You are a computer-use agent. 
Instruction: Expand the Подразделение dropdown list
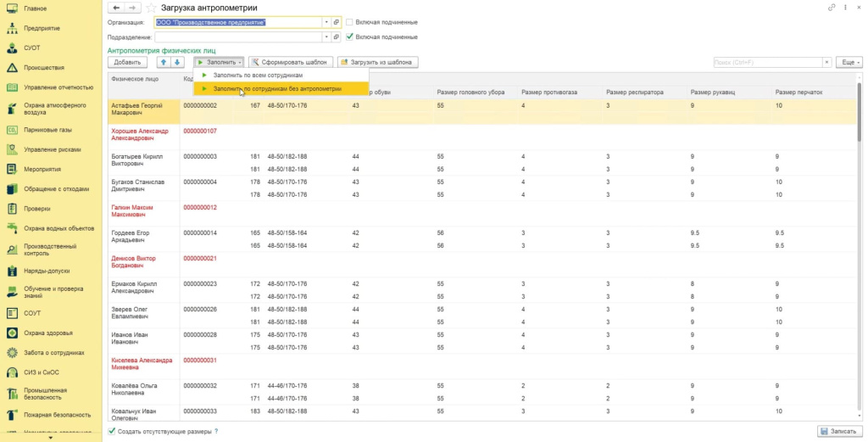pyautogui.click(x=326, y=37)
